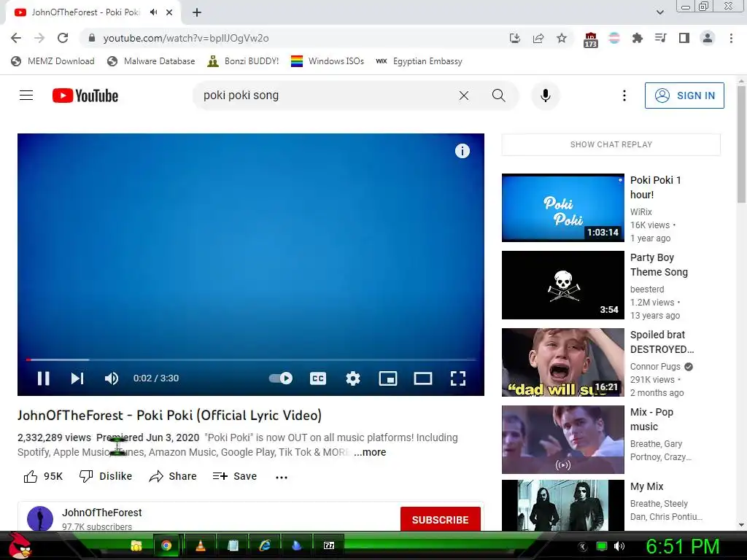This screenshot has width=747, height=560.
Task: Open the Angry Birds start button
Action: pyautogui.click(x=20, y=545)
